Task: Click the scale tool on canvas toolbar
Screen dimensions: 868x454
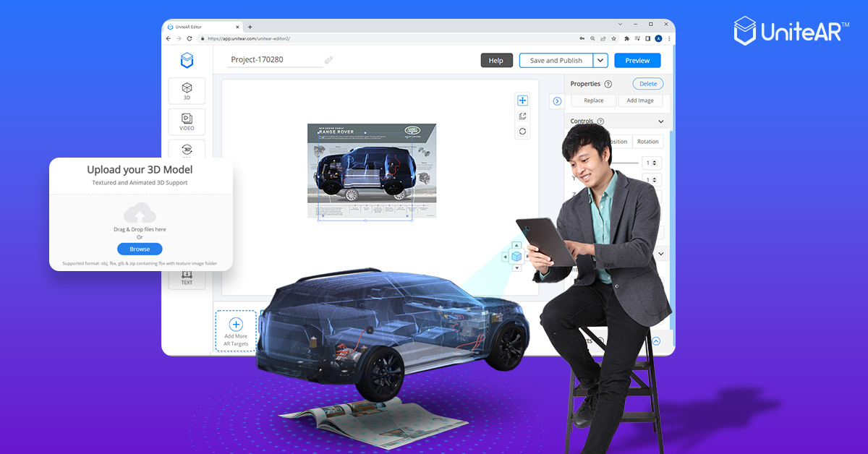Action: [522, 116]
